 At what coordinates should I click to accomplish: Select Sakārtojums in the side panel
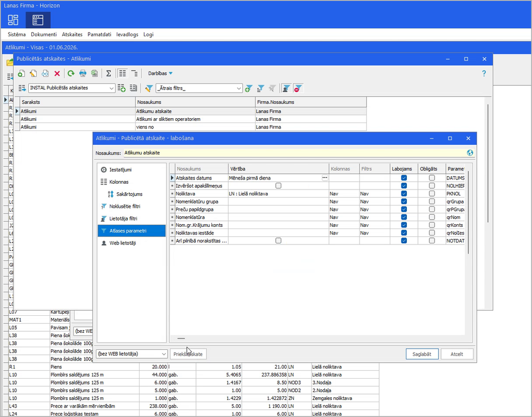(x=132, y=194)
